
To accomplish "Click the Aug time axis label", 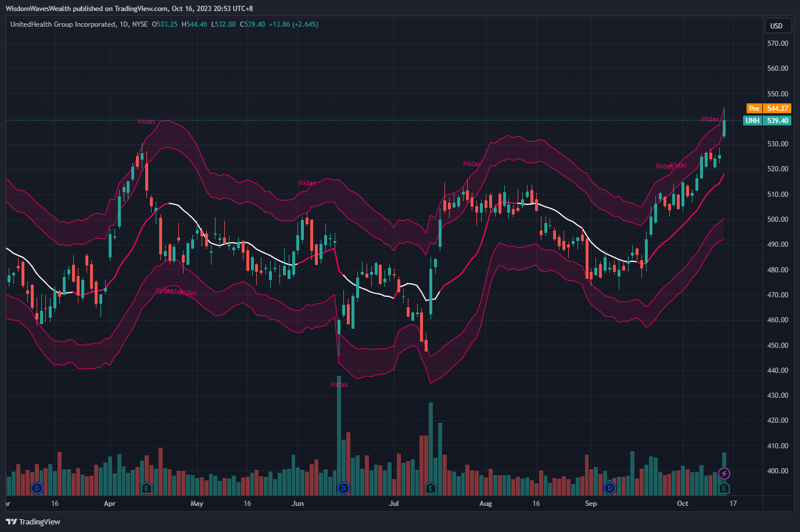I will click(x=486, y=504).
